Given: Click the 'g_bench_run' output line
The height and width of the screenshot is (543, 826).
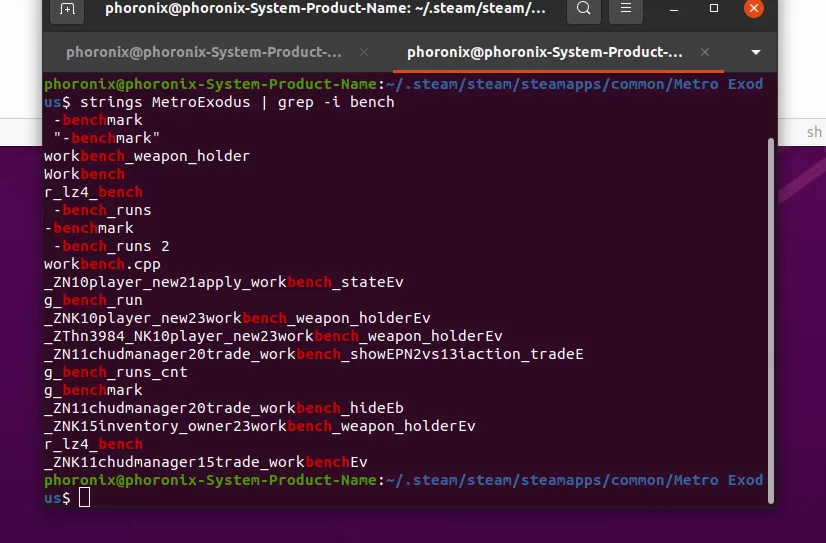Looking at the screenshot, I should tap(93, 300).
